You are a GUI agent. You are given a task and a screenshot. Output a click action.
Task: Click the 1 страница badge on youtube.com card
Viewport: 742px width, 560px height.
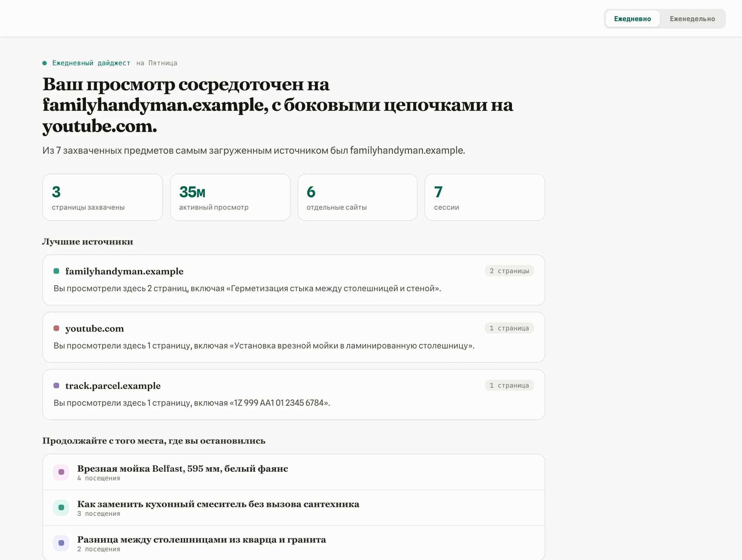509,328
